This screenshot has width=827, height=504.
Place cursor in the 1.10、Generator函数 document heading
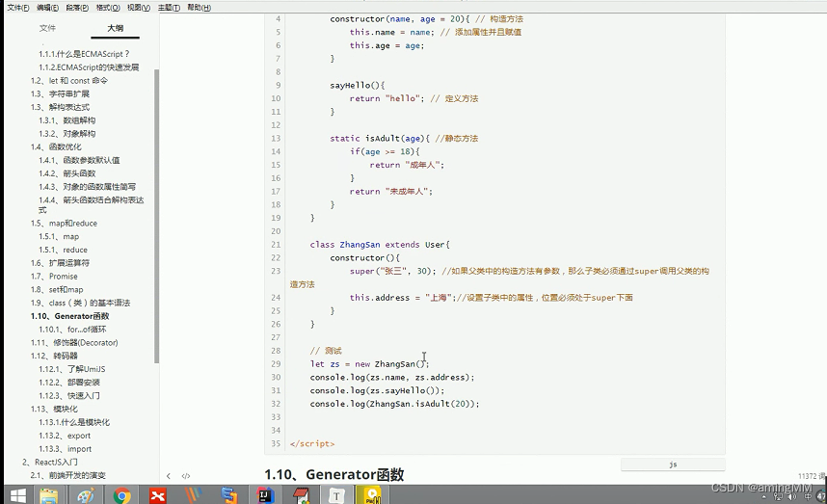click(334, 474)
